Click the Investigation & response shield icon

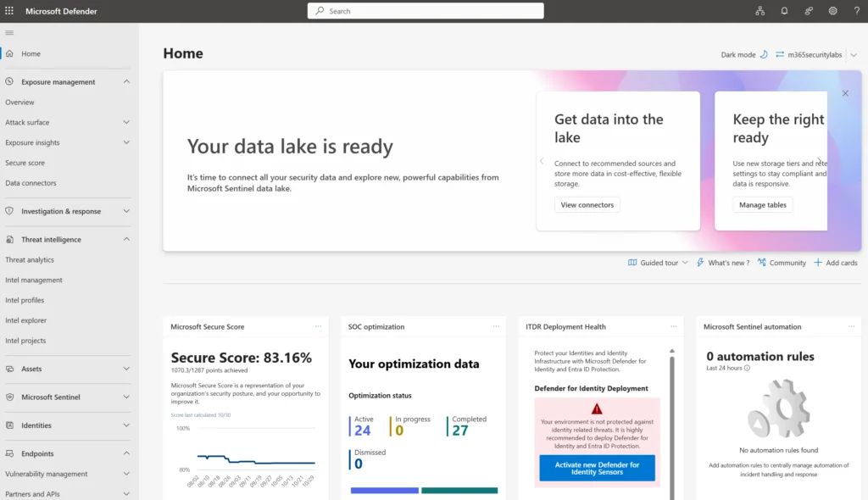tap(9, 211)
